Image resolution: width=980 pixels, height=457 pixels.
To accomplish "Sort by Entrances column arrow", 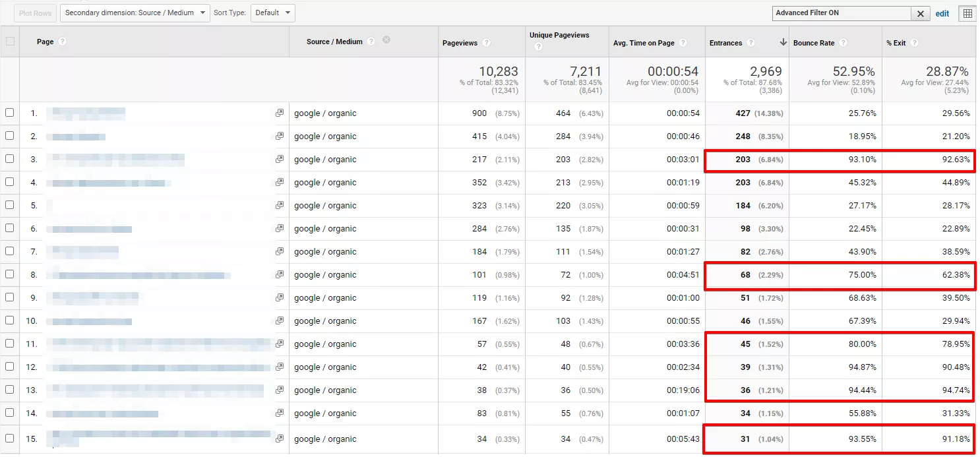I will point(783,43).
